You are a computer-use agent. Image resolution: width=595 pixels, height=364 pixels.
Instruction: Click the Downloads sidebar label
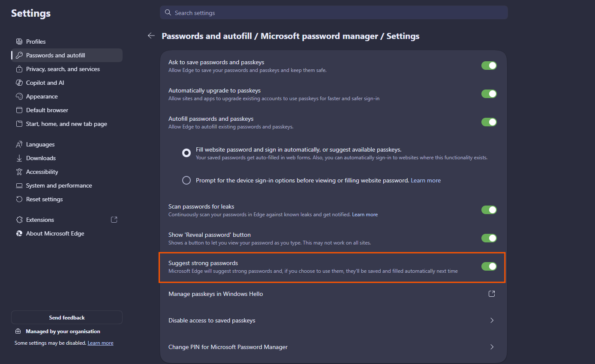41,158
